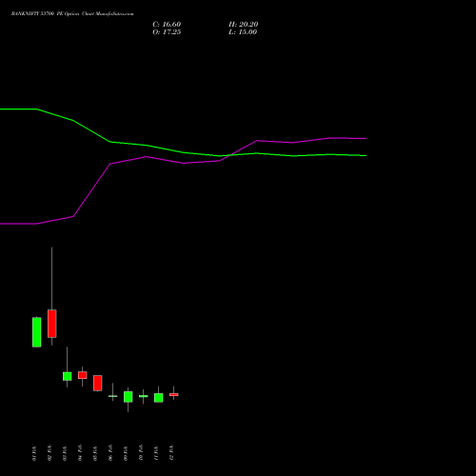Image resolution: width=476 pixels, height=476 pixels.
Task: Click the 04 Feb date label
Action: coord(80,453)
